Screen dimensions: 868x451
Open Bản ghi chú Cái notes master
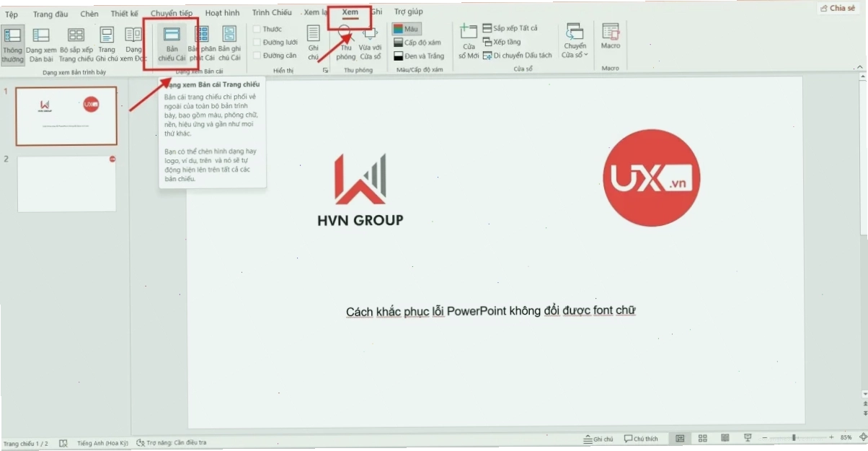229,45
